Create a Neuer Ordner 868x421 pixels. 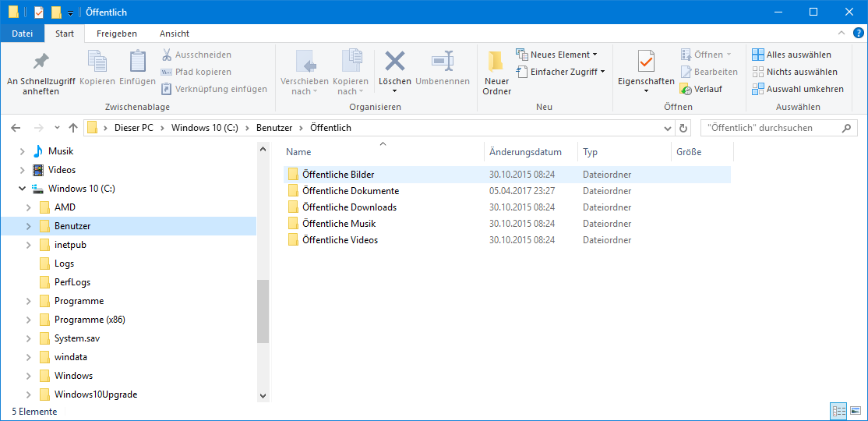pyautogui.click(x=496, y=73)
